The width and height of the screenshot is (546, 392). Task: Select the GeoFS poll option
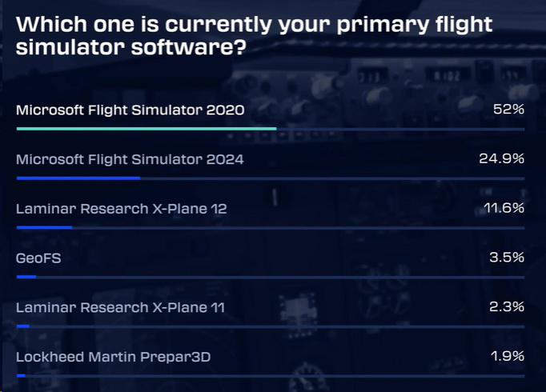tap(39, 258)
